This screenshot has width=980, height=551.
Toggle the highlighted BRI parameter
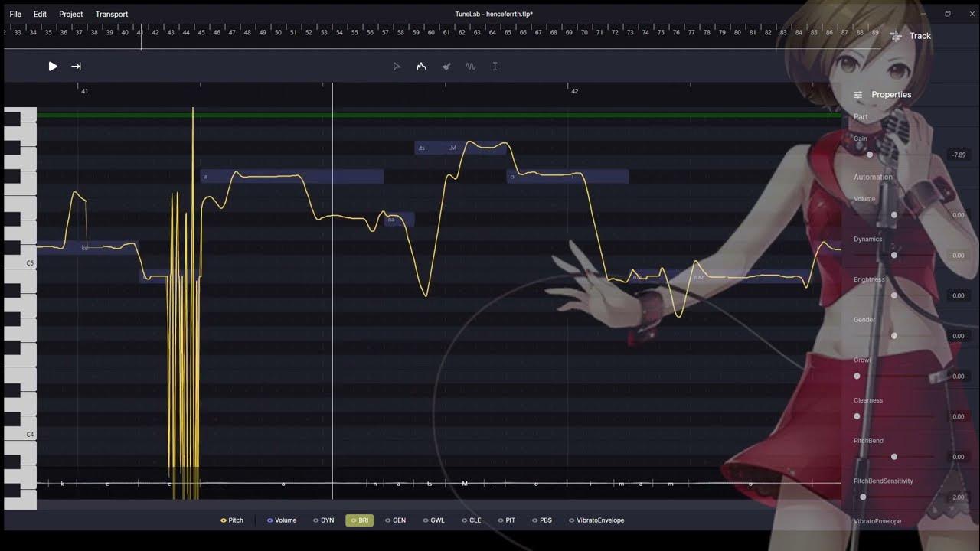[359, 520]
